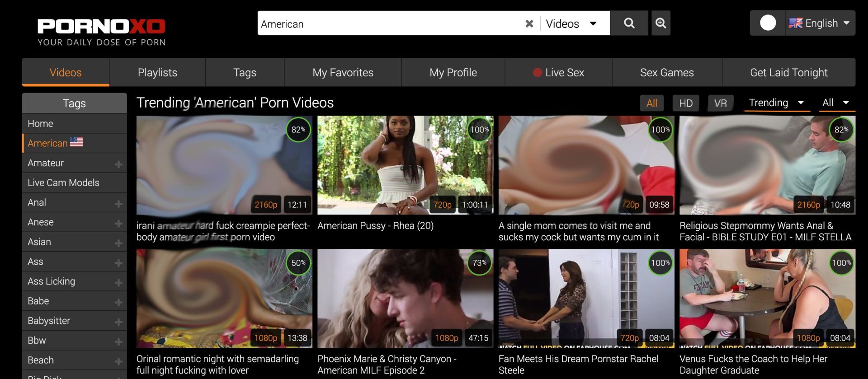Click the 1080p quality badge beside 13:38
The width and height of the screenshot is (868, 379).
click(266, 338)
